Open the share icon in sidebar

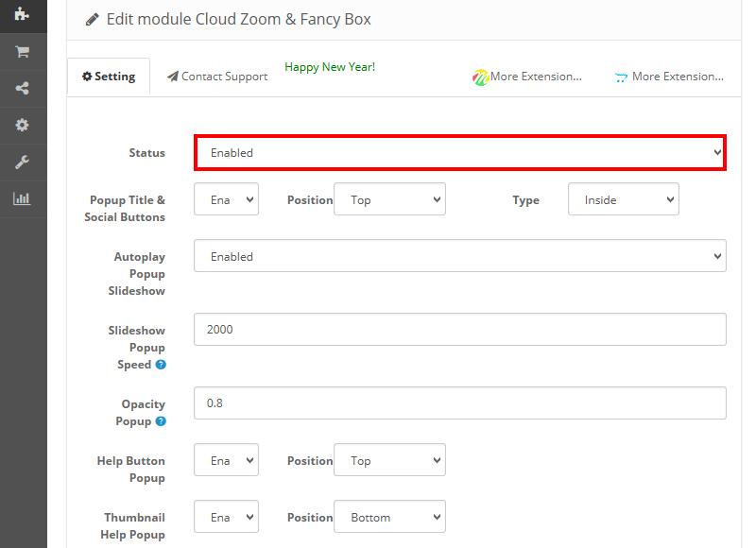coord(22,88)
